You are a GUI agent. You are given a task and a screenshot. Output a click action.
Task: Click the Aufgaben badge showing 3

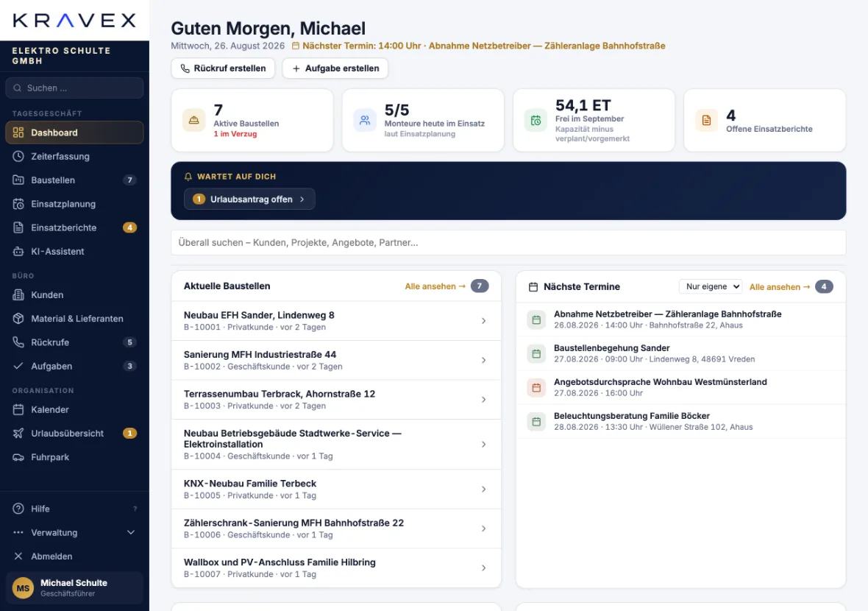point(129,366)
